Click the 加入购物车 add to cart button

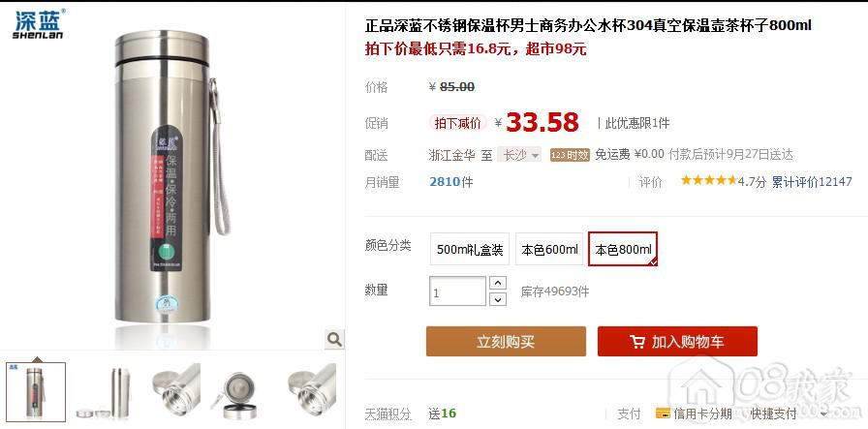point(677,342)
